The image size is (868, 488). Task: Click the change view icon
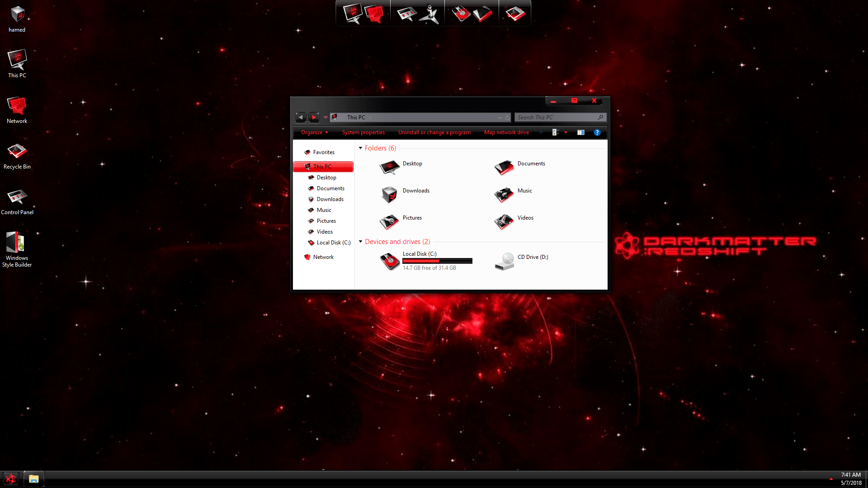(x=556, y=132)
